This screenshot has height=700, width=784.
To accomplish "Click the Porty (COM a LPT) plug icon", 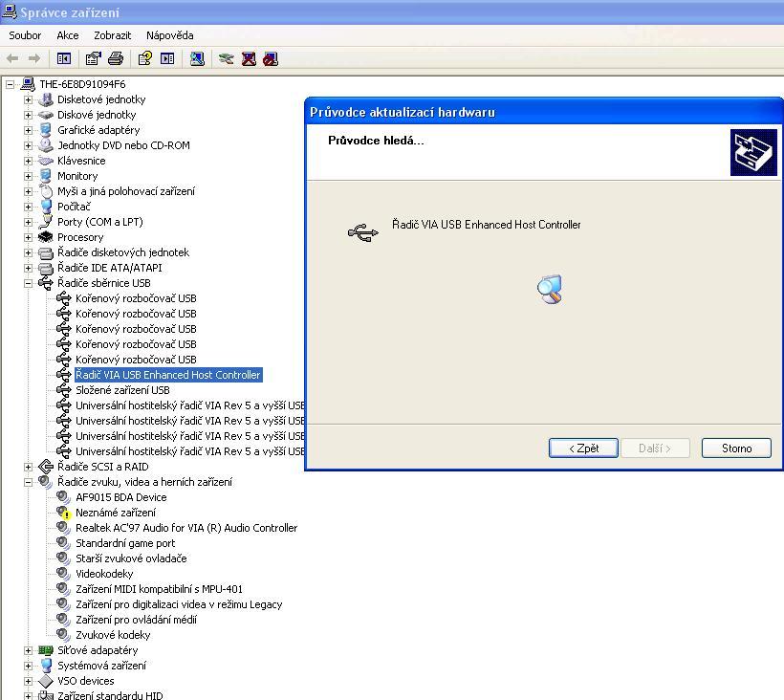I will pyautogui.click(x=46, y=222).
